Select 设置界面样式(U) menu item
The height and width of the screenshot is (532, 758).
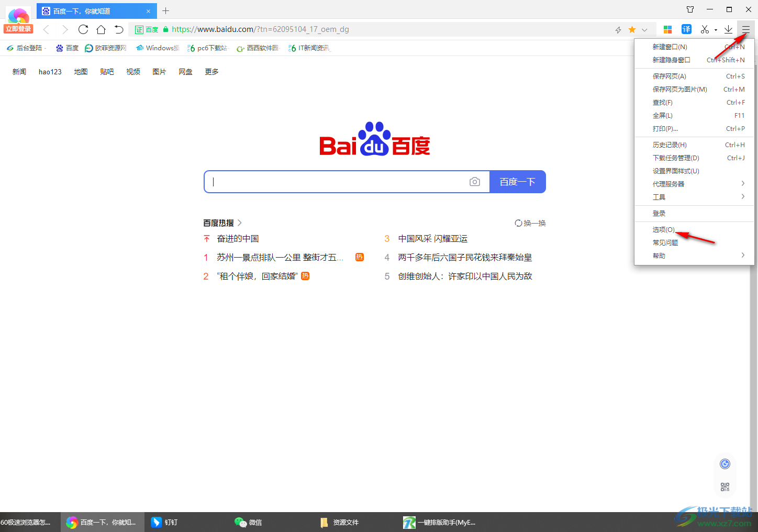tap(694, 171)
